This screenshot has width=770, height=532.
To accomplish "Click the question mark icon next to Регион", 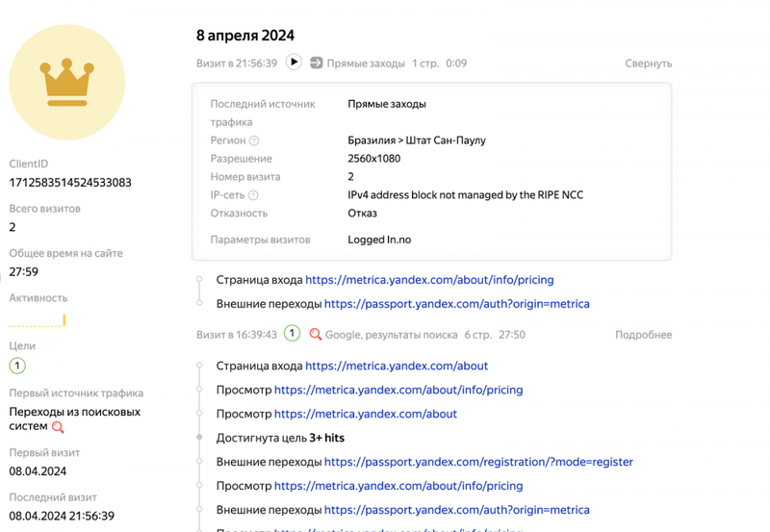I will coord(254,140).
